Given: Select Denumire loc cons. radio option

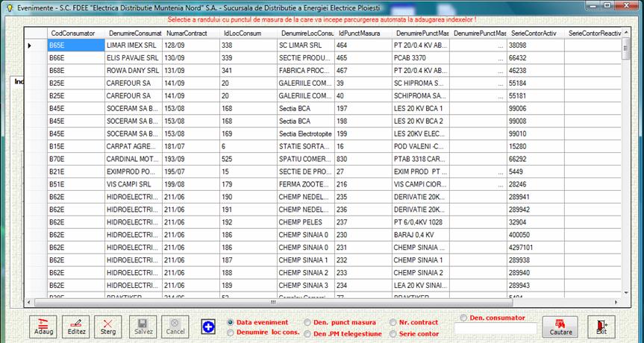Looking at the screenshot, I should pyautogui.click(x=231, y=333).
